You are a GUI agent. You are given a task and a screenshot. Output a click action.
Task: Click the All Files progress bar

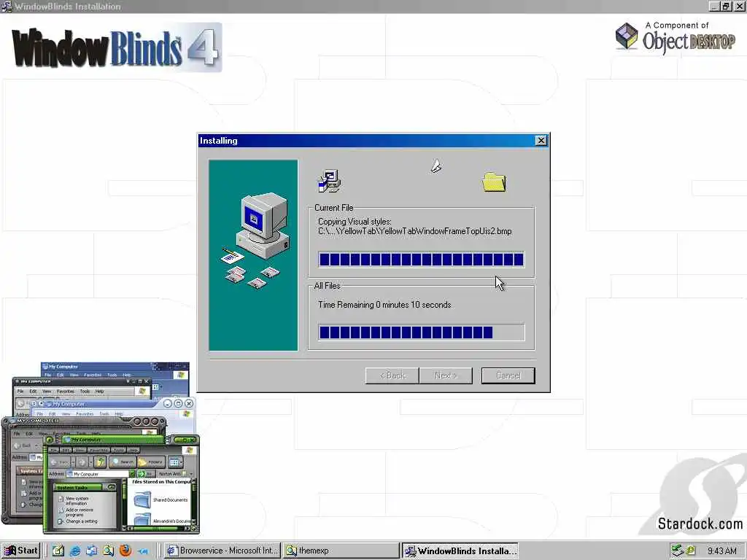(422, 332)
